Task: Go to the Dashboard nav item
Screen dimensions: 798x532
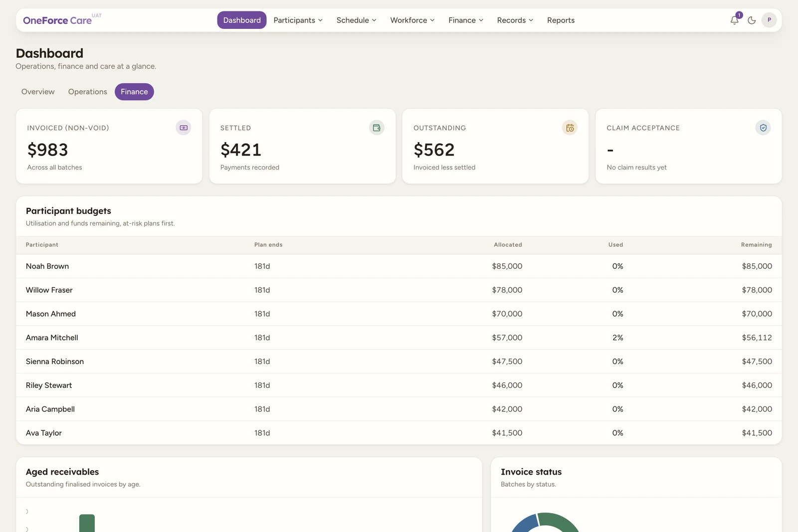Action: click(242, 20)
